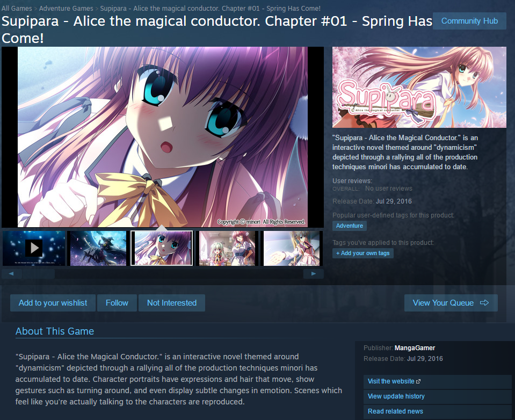This screenshot has height=420, width=515.
Task: Open the MangaGamer publisher link
Action: coord(415,347)
